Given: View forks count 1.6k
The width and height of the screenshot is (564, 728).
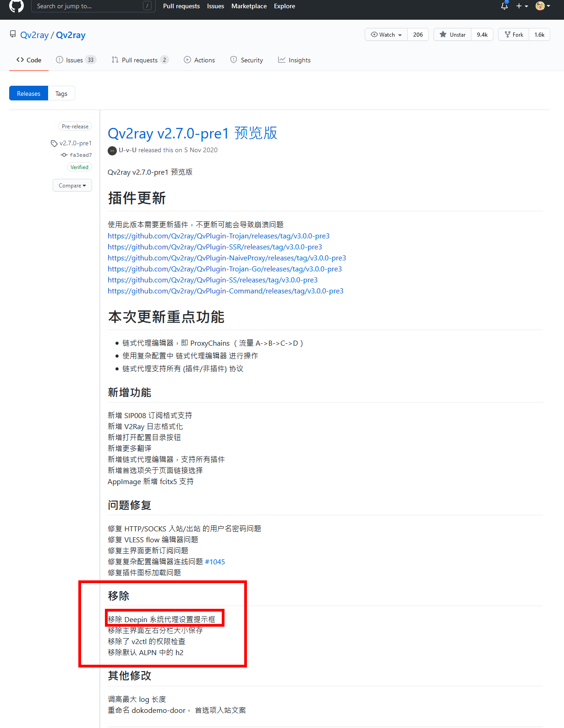Looking at the screenshot, I should click(x=539, y=35).
